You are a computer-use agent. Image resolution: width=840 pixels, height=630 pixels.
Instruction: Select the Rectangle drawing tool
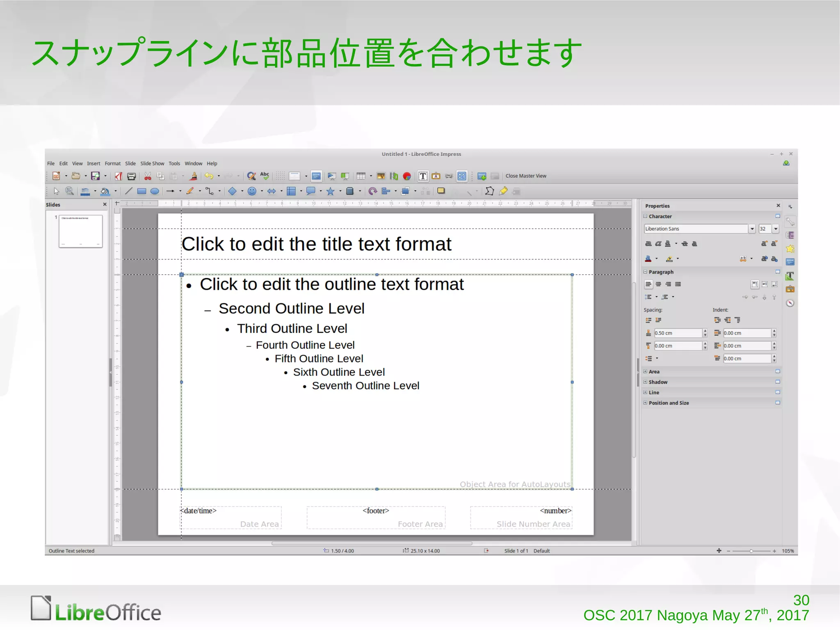[142, 191]
